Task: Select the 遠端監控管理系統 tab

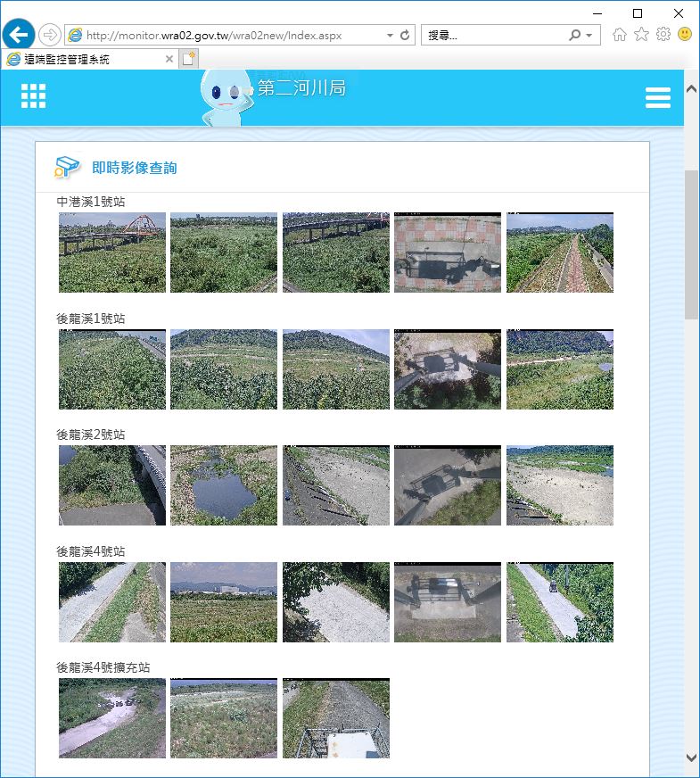Action: (x=89, y=59)
